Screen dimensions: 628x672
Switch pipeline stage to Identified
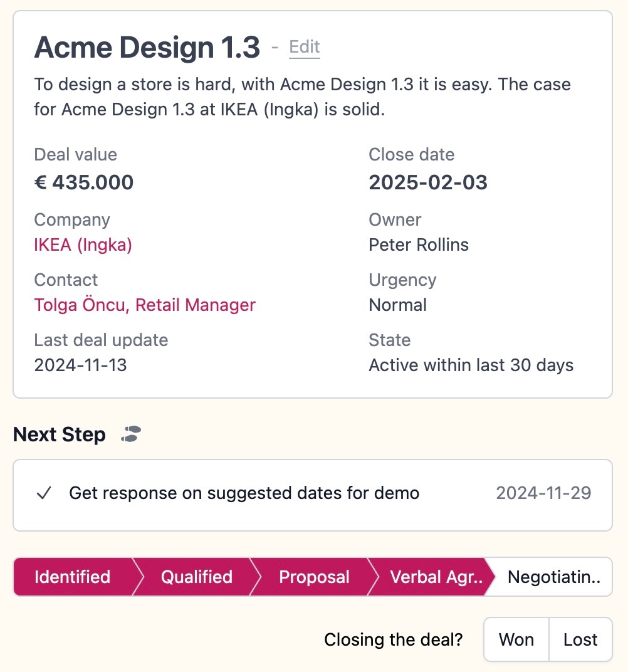pos(72,577)
